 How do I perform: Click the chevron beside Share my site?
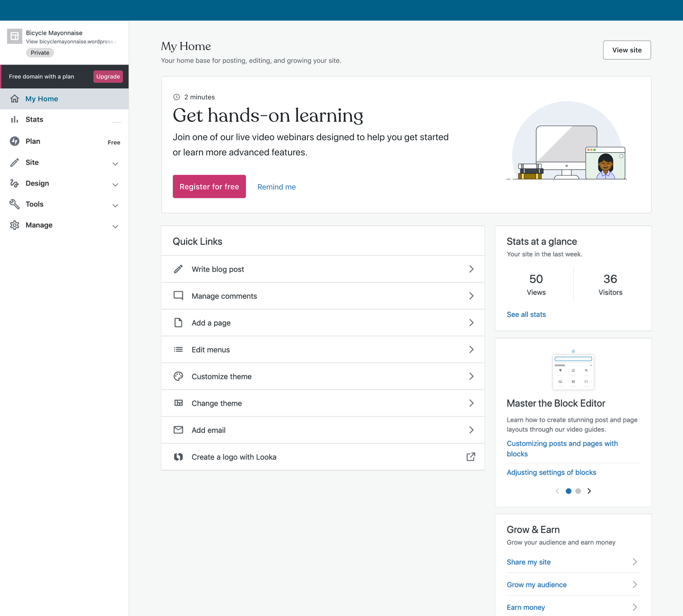635,562
